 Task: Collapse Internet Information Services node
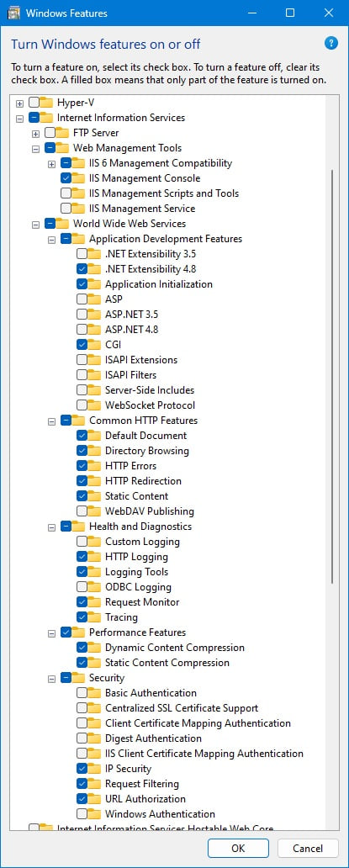coord(20,118)
